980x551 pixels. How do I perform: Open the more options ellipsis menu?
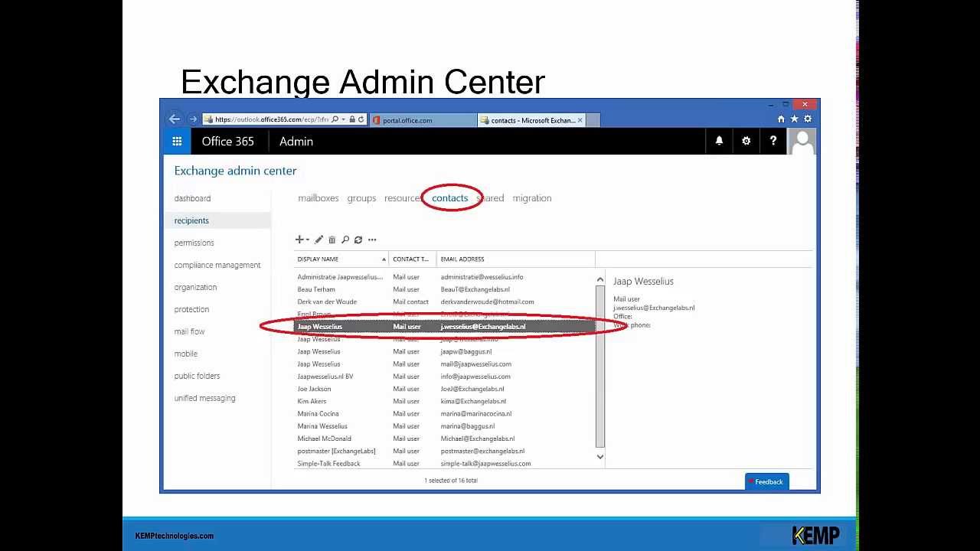coord(372,240)
